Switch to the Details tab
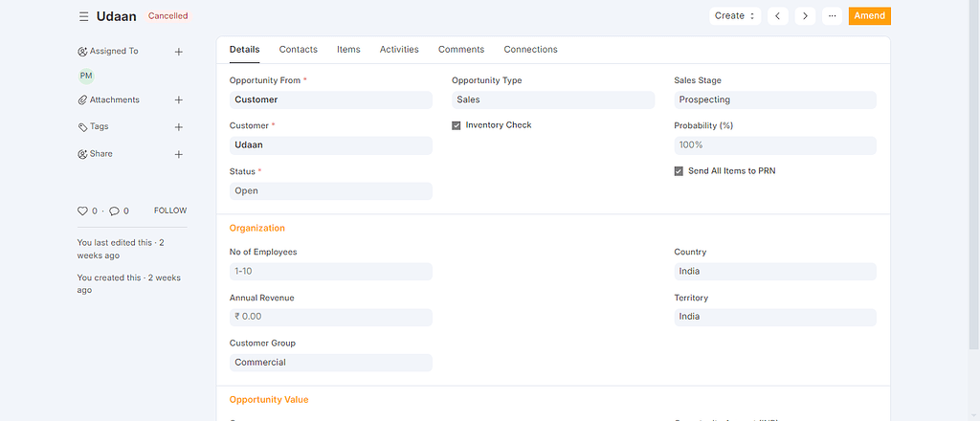 tap(244, 50)
